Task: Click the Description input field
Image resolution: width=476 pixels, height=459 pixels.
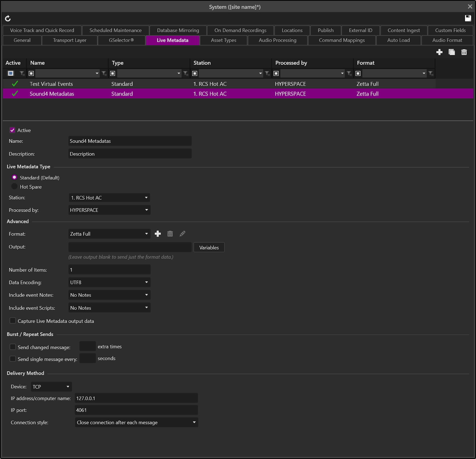Action: tap(130, 154)
